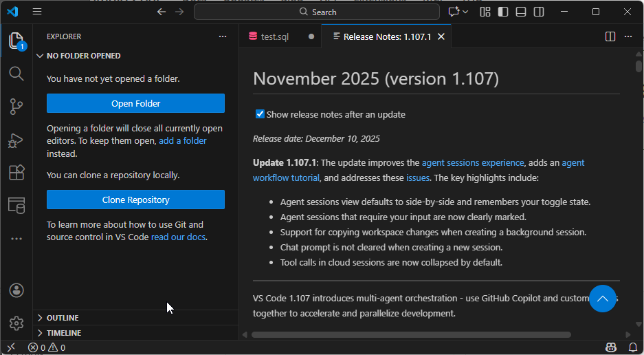Image resolution: width=644 pixels, height=355 pixels.
Task: Click the VS Code logo icon
Action: [12, 12]
